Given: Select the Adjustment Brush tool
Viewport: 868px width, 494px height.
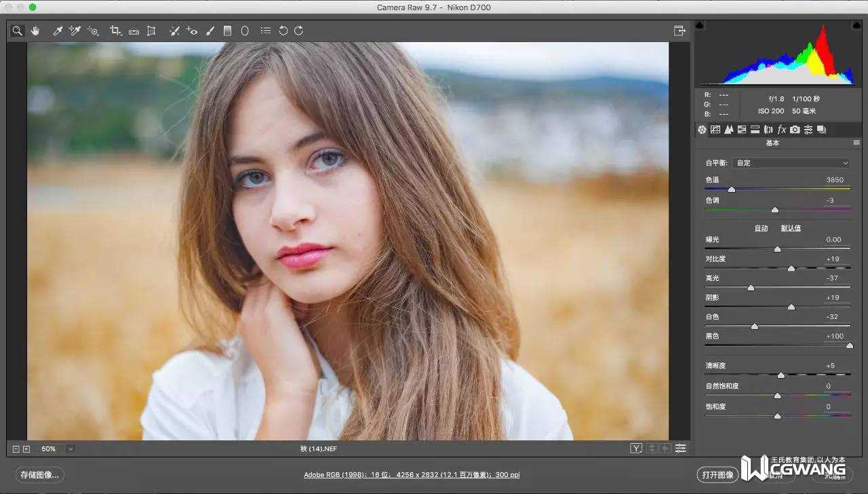Looking at the screenshot, I should click(x=210, y=31).
